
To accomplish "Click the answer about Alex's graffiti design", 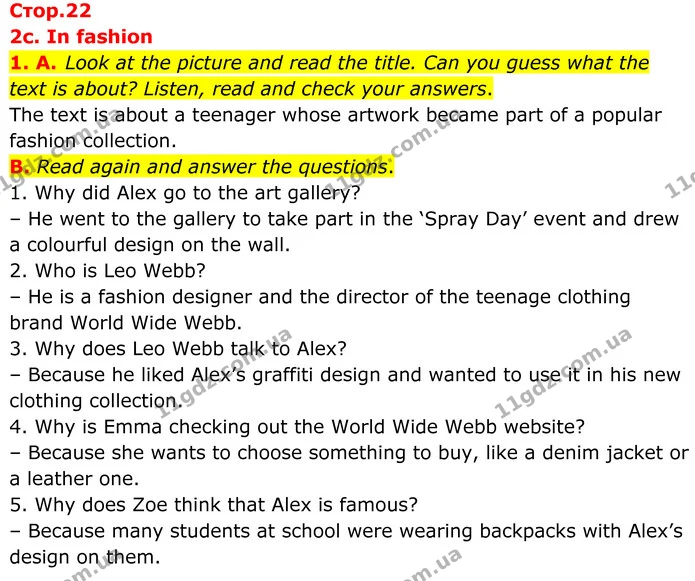I will click(x=345, y=387).
